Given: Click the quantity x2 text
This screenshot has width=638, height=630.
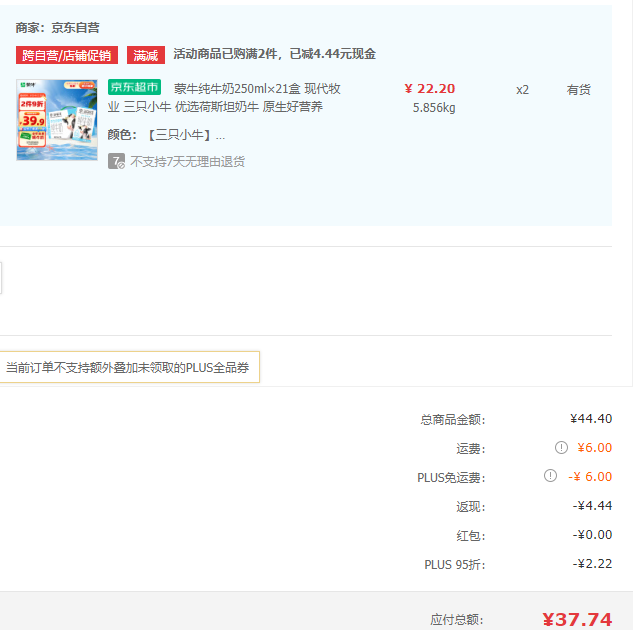Looking at the screenshot, I should click(522, 90).
